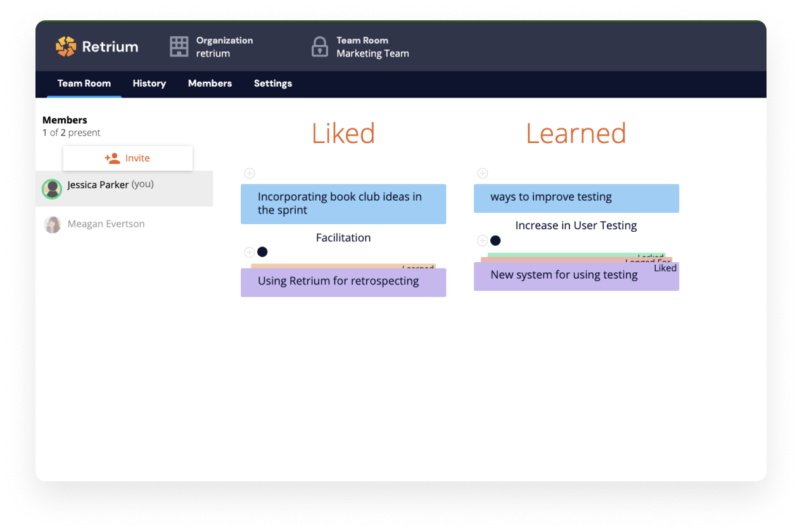
Task: Click the 'ways to improve testing' card
Action: click(576, 198)
